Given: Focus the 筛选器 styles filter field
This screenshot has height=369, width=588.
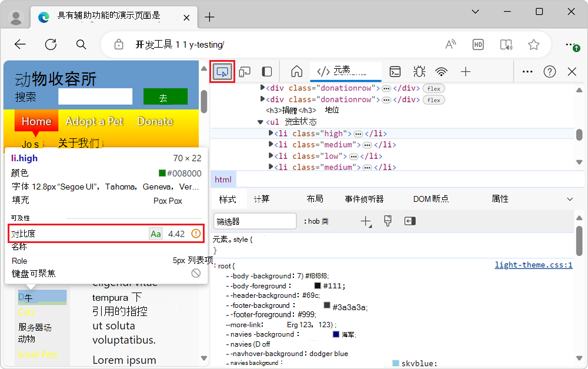Looking at the screenshot, I should pos(255,221).
